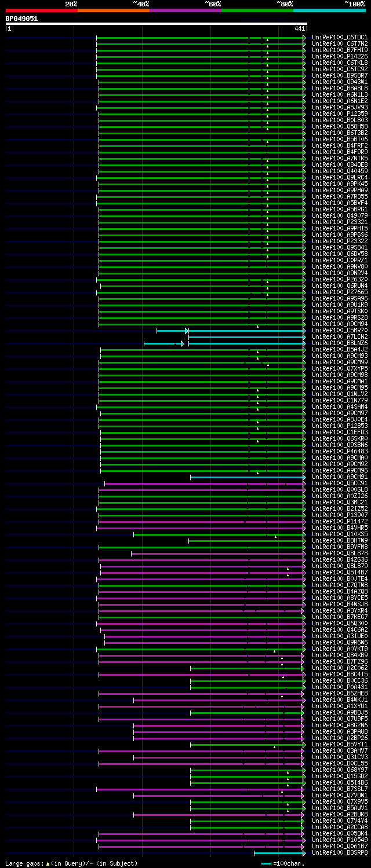
Task: Select the label UniRef100_A9PK45
Action: 340,184
